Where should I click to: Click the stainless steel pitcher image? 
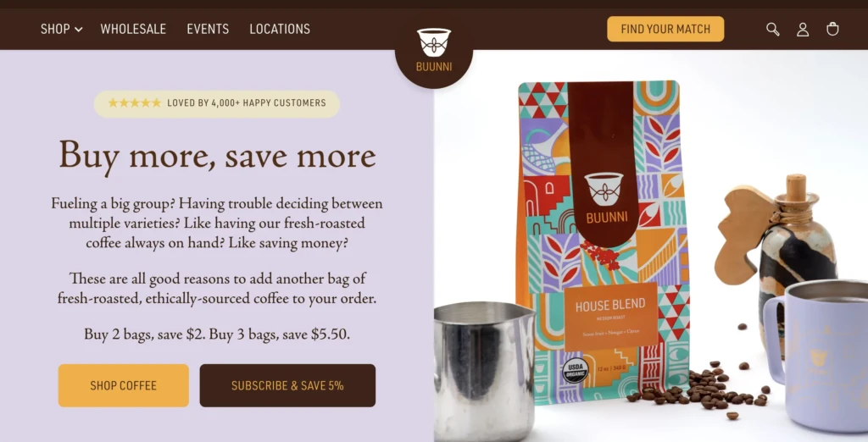[x=482, y=371]
